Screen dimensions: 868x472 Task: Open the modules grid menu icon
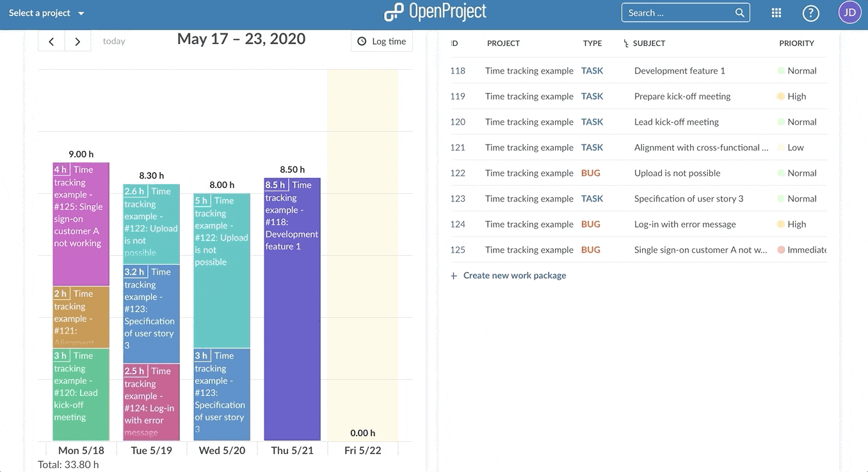click(776, 13)
